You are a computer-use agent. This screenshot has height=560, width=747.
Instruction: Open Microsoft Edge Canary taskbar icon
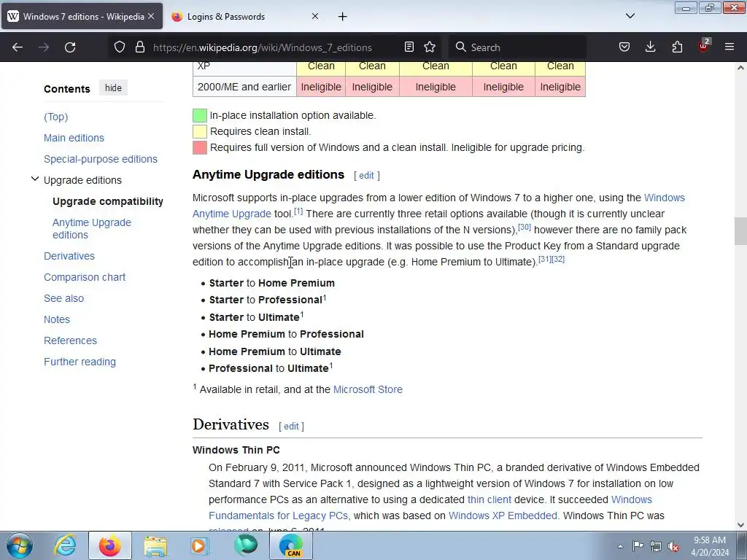[291, 545]
